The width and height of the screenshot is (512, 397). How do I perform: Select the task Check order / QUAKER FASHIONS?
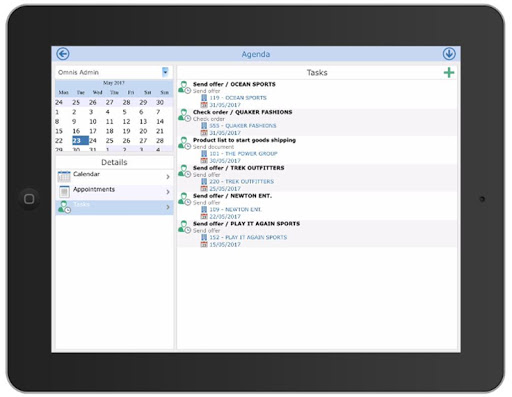243,112
